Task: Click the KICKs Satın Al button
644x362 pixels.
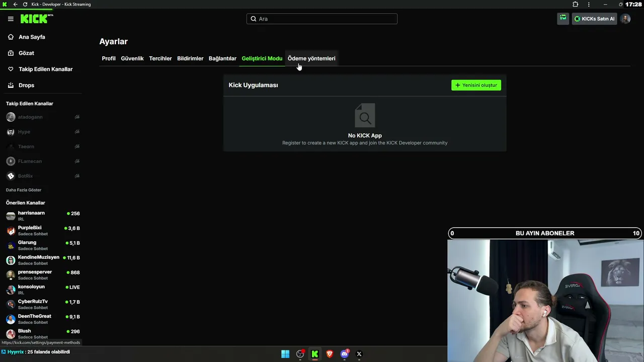Action: (x=595, y=19)
